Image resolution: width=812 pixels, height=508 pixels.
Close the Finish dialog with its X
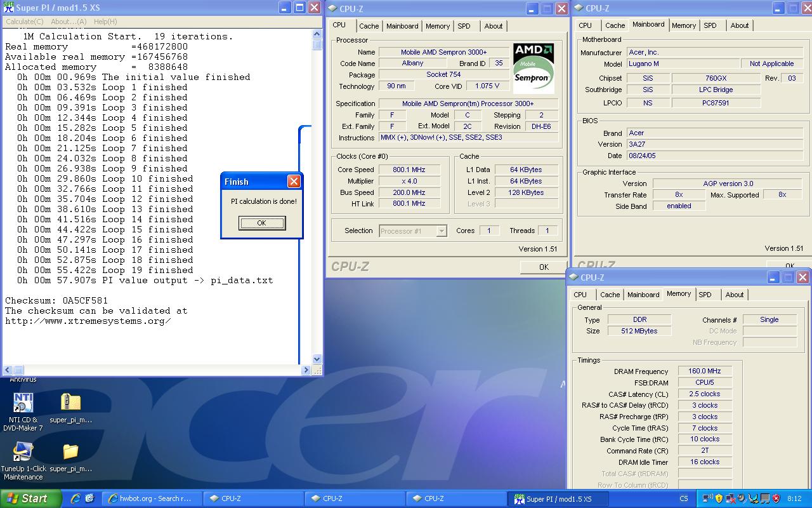(294, 182)
